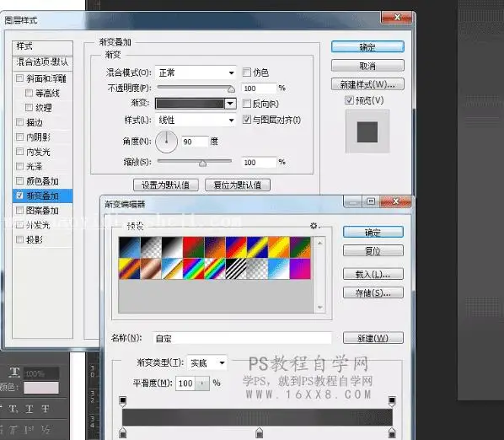
Task: Select the copper gradient preset
Action: tap(151, 269)
